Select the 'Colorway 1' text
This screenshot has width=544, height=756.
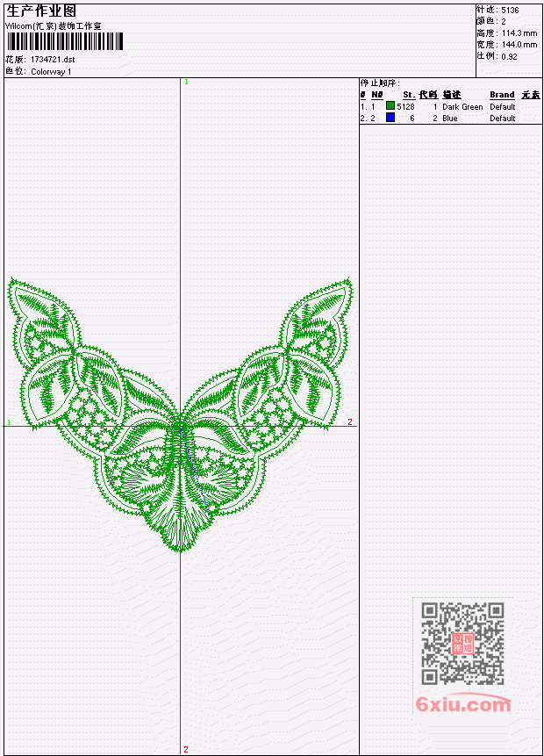pyautogui.click(x=51, y=72)
